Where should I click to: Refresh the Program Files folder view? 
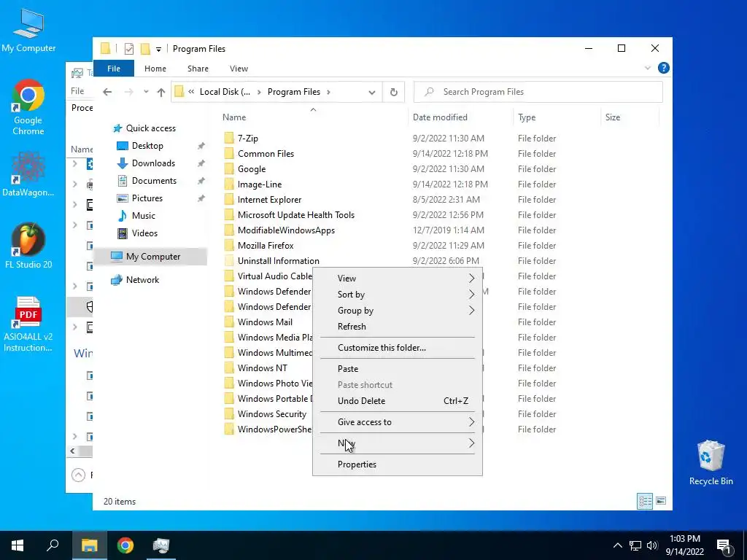[x=393, y=92]
